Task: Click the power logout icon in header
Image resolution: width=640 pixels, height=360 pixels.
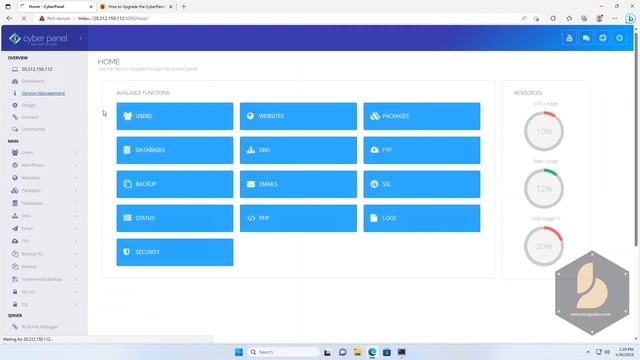Action: pos(619,38)
